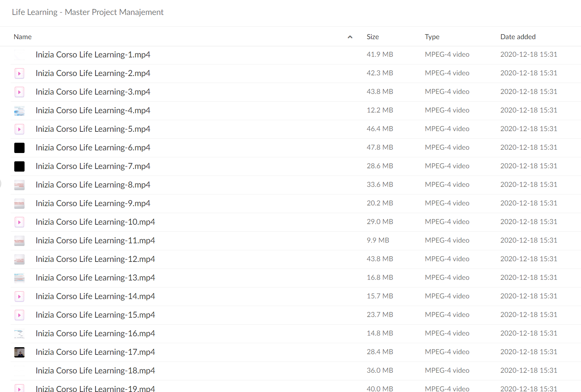Click the thumbnail of Life Learning-16.mp4
This screenshot has height=392, width=581.
(x=19, y=334)
